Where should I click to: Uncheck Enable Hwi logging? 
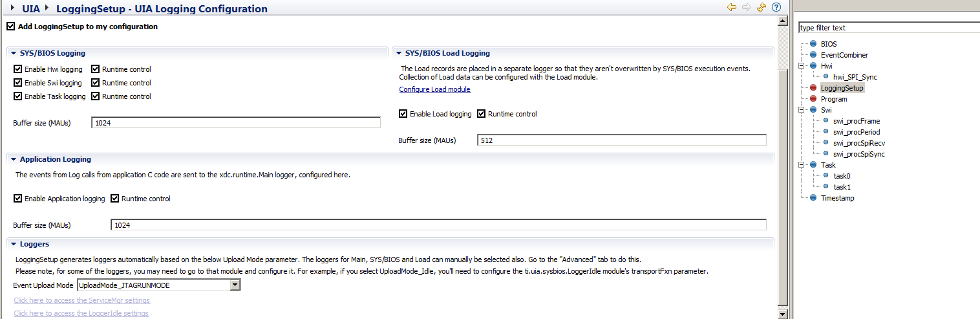pos(17,69)
